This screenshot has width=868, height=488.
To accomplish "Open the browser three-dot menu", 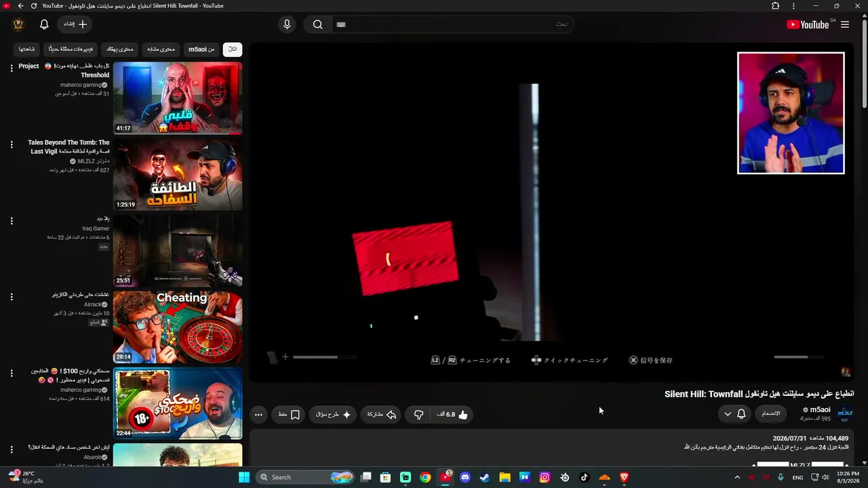I will 793,6.
